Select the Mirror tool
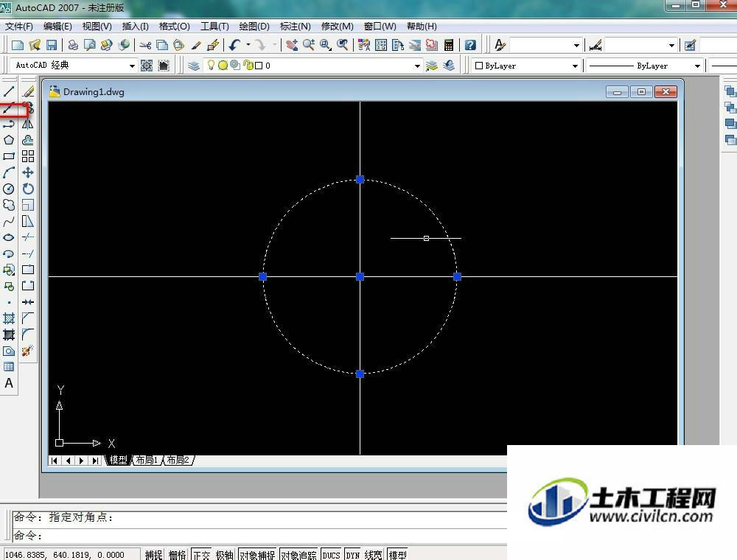This screenshot has width=737, height=560. coord(28,124)
